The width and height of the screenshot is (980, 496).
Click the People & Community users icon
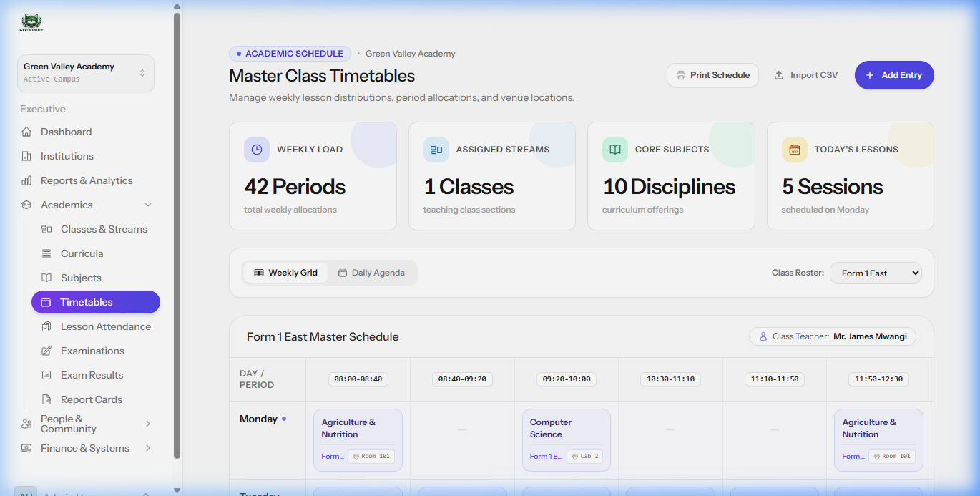pyautogui.click(x=26, y=424)
